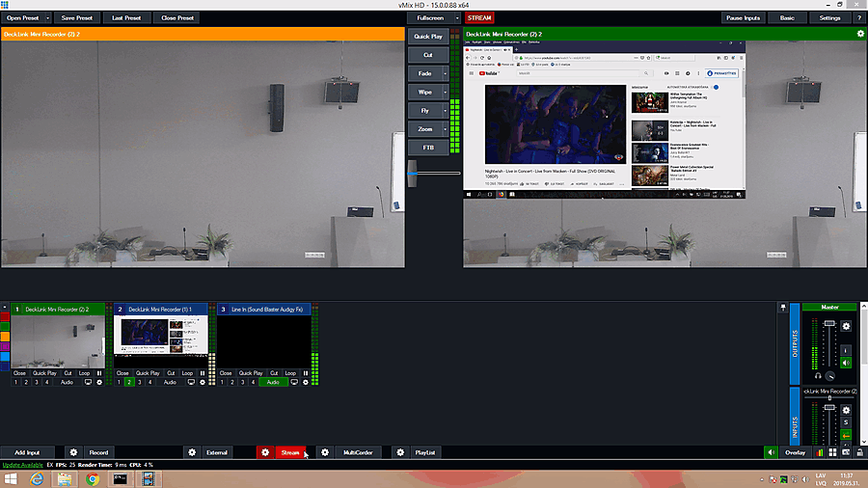Toggle solo S button in mixer
Viewport: 868px width, 488px height.
[846, 422]
